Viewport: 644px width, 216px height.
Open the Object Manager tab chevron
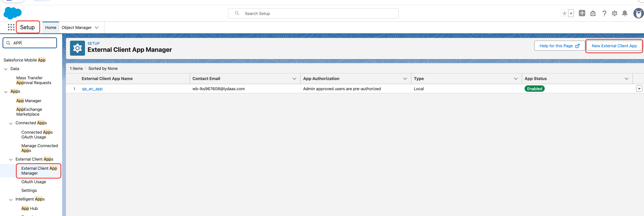[x=97, y=27]
